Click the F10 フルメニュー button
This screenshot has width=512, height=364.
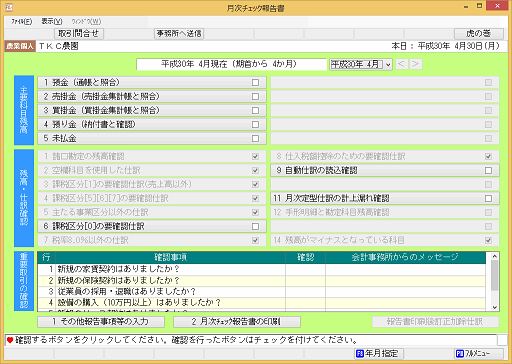479,353
